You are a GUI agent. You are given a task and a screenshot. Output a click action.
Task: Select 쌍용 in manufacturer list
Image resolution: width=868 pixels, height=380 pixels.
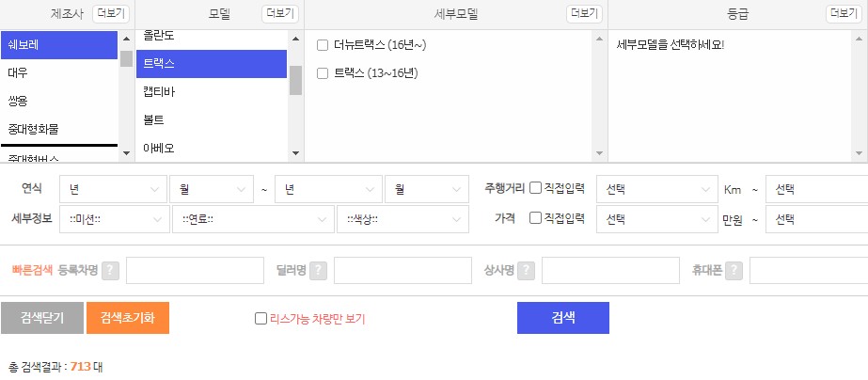click(x=59, y=102)
